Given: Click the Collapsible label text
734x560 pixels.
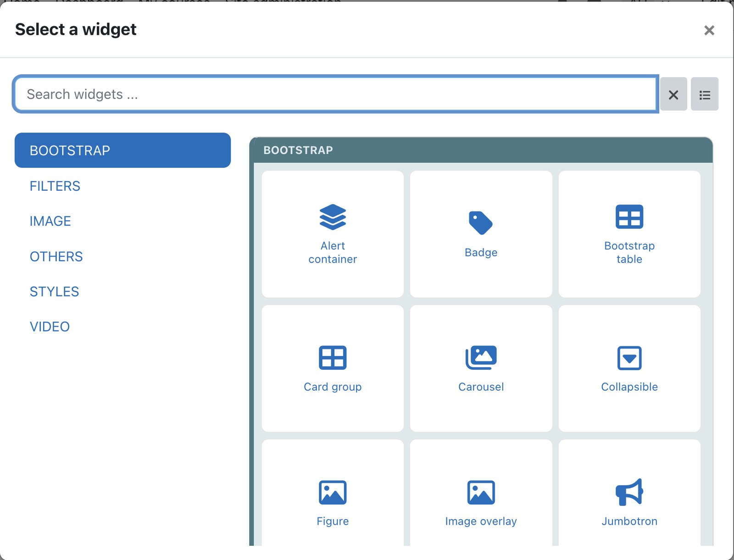Looking at the screenshot, I should click(629, 387).
